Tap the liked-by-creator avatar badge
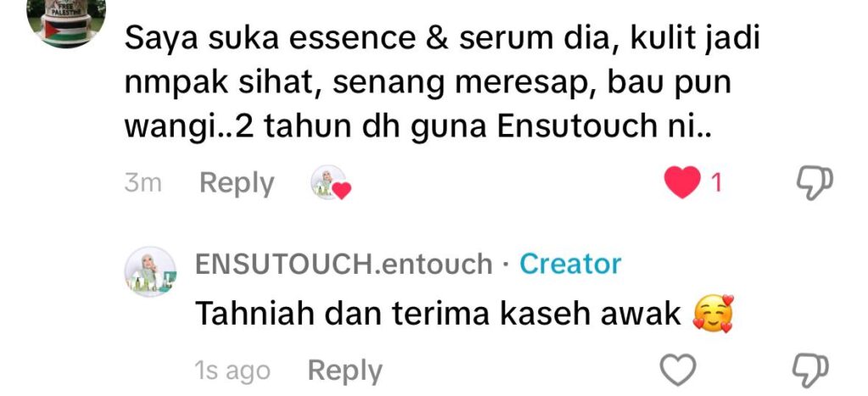868x396 pixels. coord(331,183)
